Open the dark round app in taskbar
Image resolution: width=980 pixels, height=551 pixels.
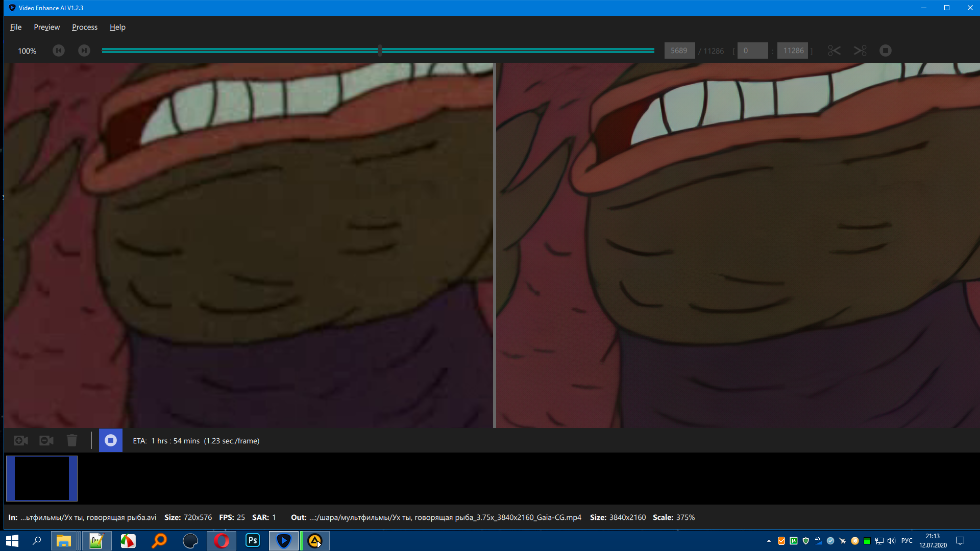click(x=190, y=541)
